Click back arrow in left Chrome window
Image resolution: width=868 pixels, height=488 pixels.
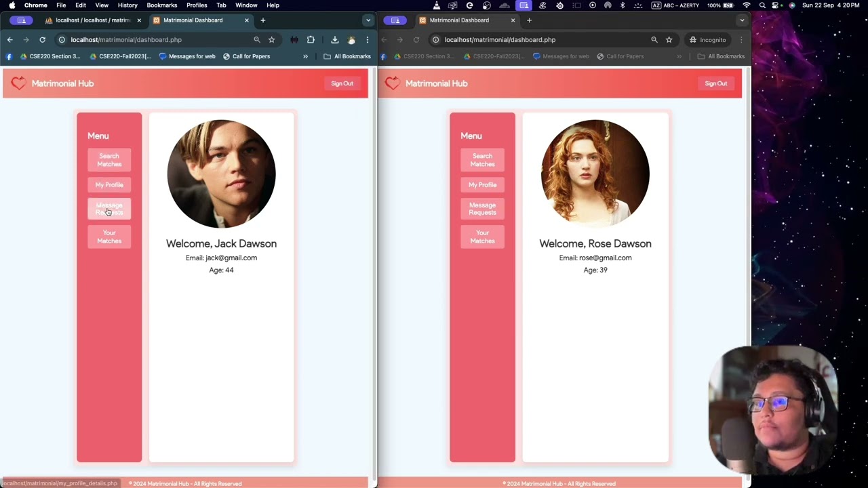click(x=9, y=40)
